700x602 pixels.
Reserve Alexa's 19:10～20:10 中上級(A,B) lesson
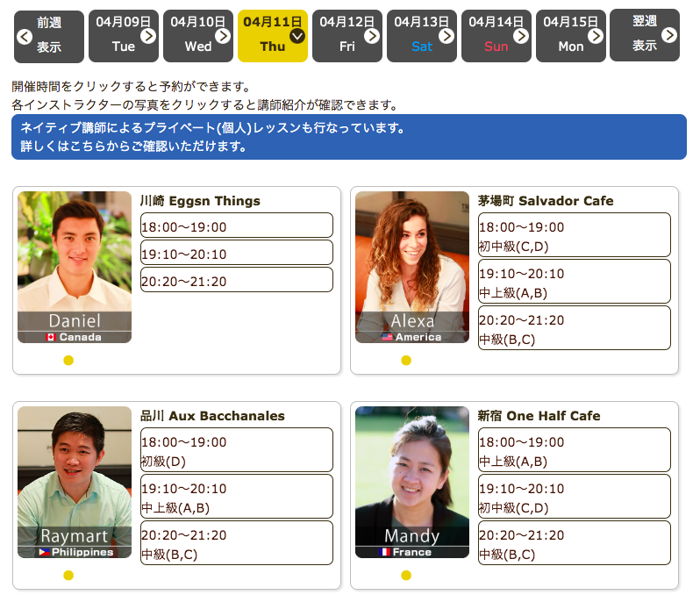(x=574, y=282)
